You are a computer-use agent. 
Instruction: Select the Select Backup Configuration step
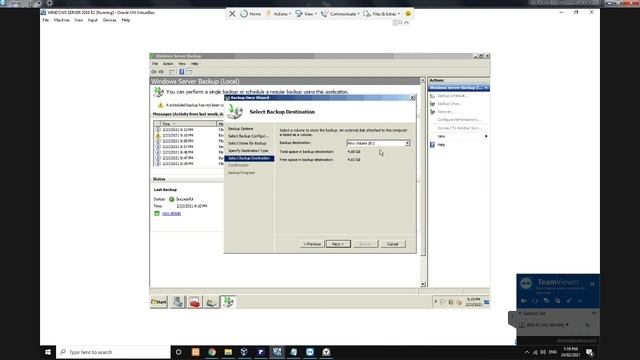[x=248, y=136]
